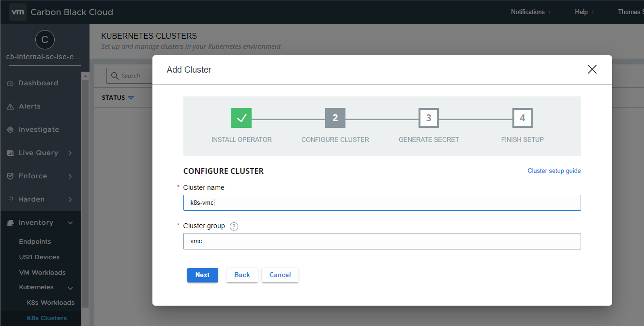Image resolution: width=644 pixels, height=326 pixels.
Task: Select step 3 Generate Secret marker
Action: click(429, 118)
